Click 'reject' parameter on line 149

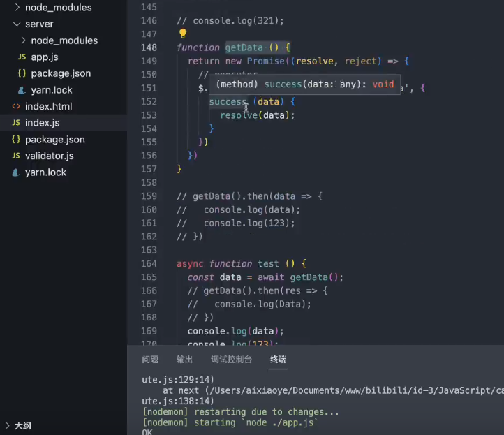point(361,61)
